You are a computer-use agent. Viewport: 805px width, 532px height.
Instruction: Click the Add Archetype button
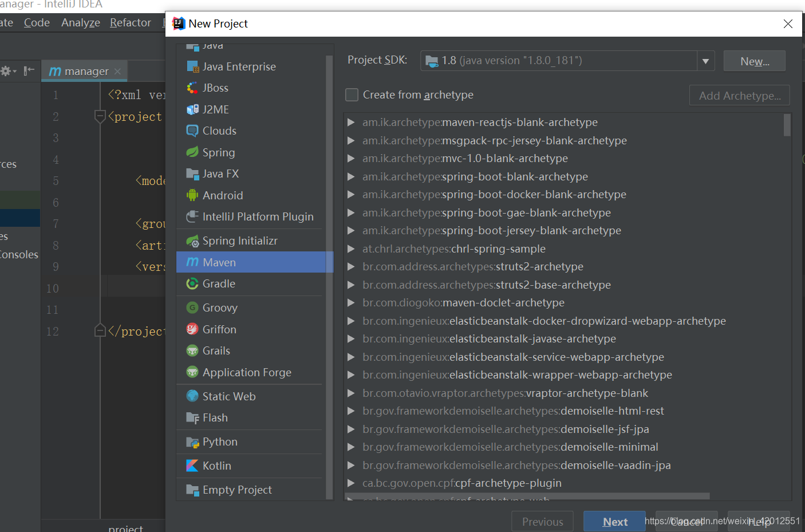(739, 95)
